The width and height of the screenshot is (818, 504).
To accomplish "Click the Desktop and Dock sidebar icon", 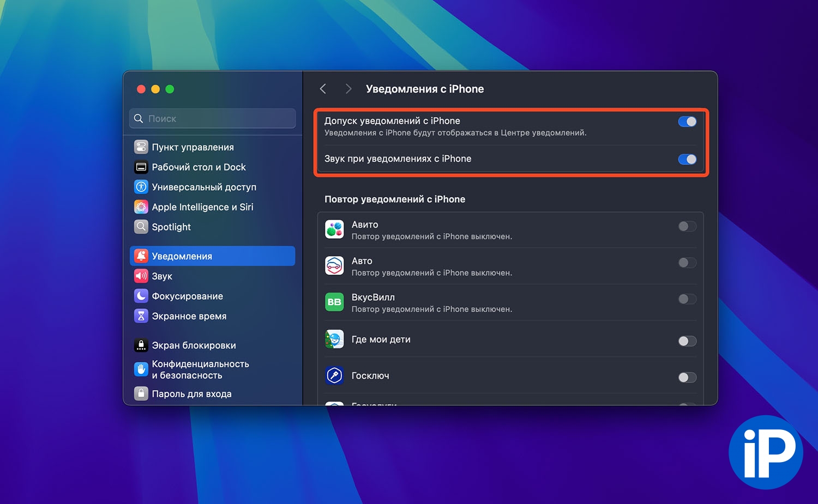I will tap(141, 167).
